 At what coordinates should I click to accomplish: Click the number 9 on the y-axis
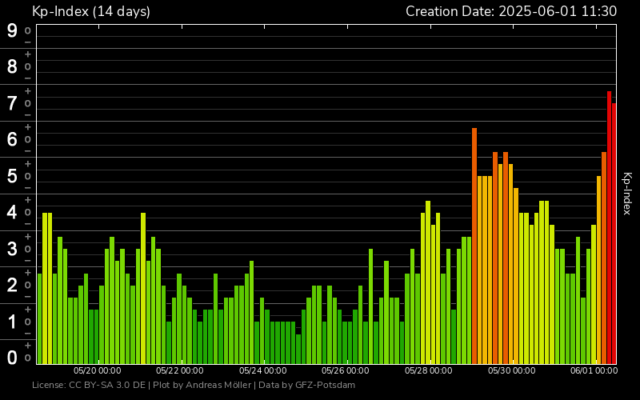point(12,30)
